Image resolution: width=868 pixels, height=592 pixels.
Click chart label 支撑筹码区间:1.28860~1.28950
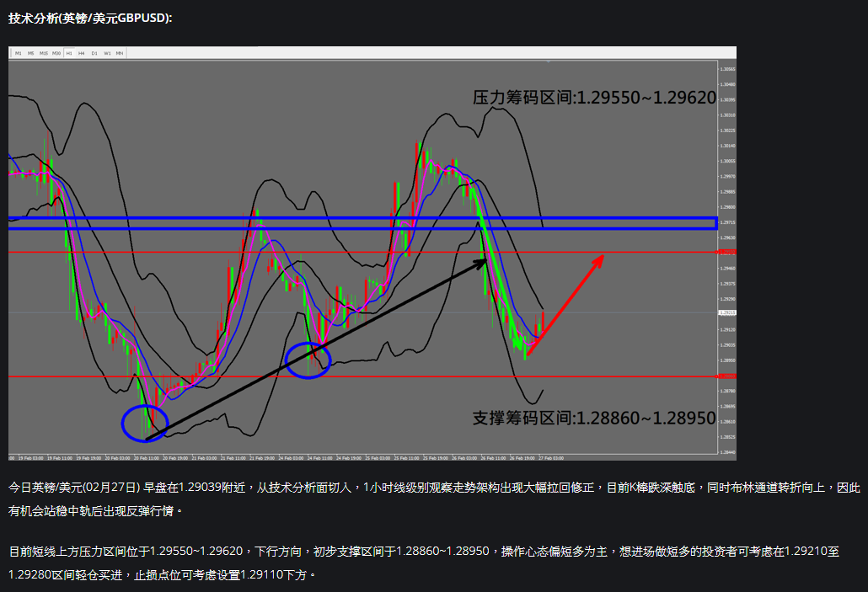coord(594,418)
